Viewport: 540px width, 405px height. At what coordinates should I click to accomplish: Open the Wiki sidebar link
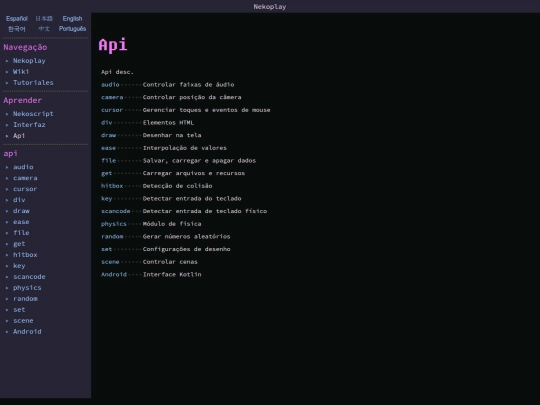tap(21, 72)
